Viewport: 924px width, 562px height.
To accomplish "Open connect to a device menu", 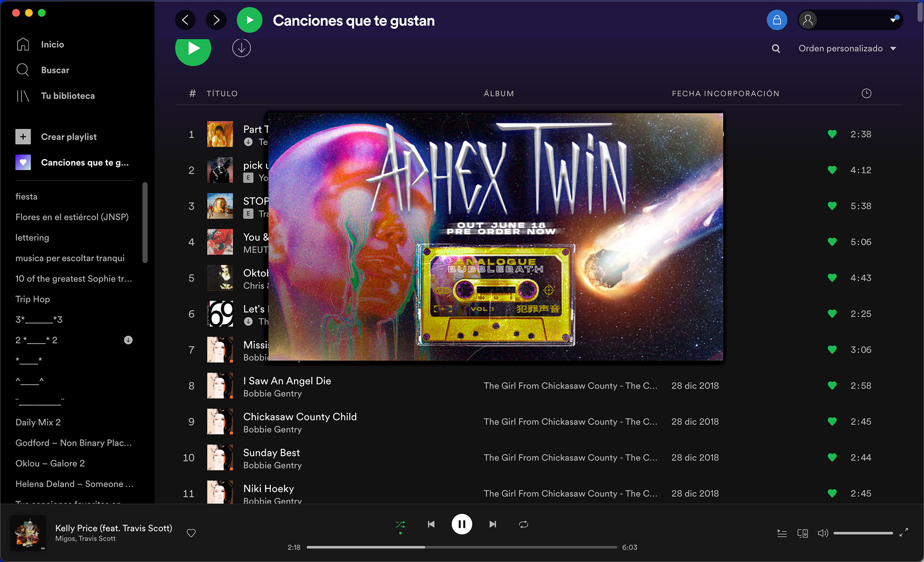I will 803,533.
